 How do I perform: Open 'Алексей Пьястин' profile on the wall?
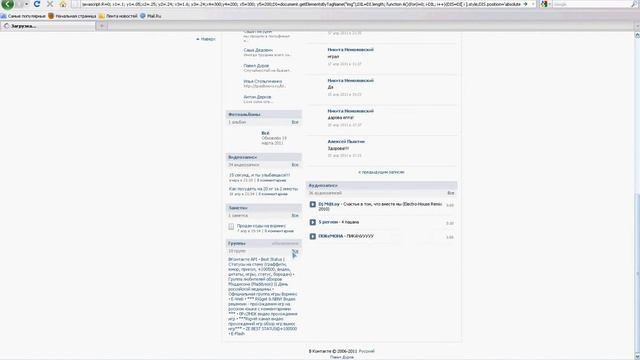pos(346,142)
